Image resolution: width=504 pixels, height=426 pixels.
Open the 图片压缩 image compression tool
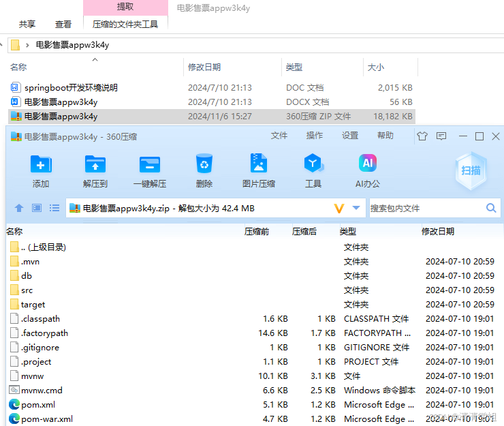pos(259,164)
